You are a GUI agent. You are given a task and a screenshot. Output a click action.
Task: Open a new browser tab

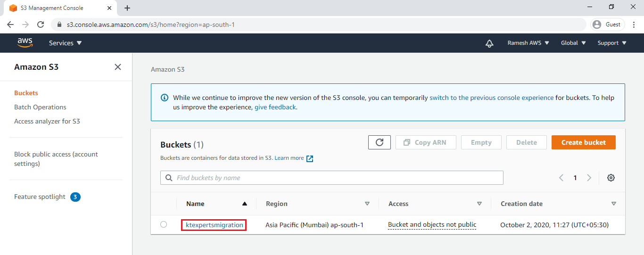(x=127, y=8)
